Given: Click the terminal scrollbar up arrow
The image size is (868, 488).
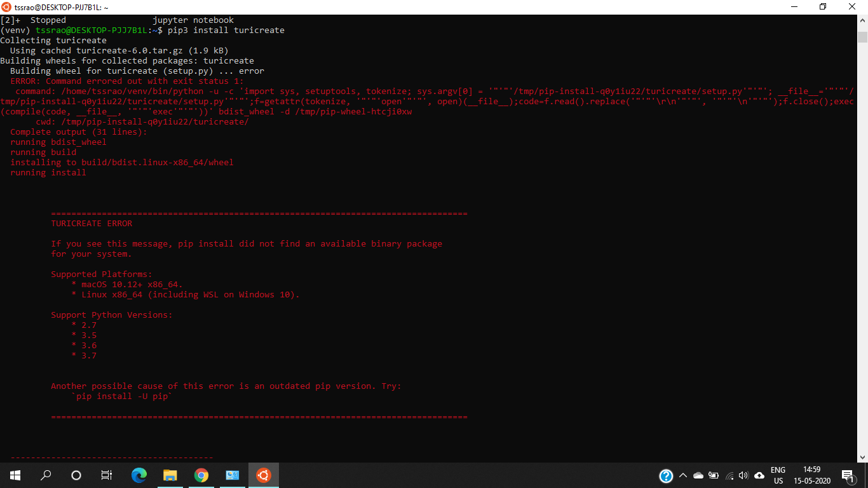Looking at the screenshot, I should [864, 18].
